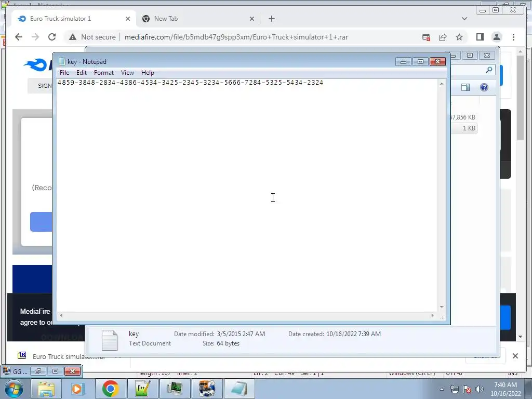Click the Action Center flag tray icon
Screen dimensions: 532x399
click(x=467, y=389)
